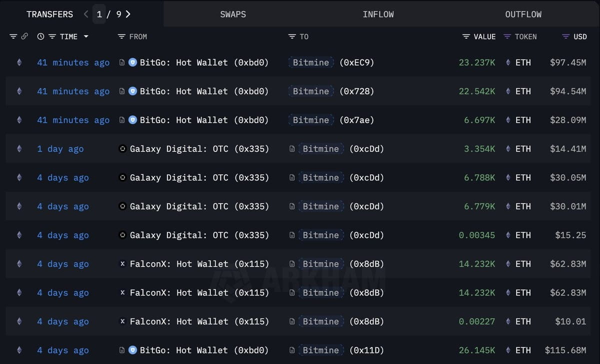Viewport: 600px width, 364px height.
Task: Click the filter icon in the header row
Action: coord(13,36)
